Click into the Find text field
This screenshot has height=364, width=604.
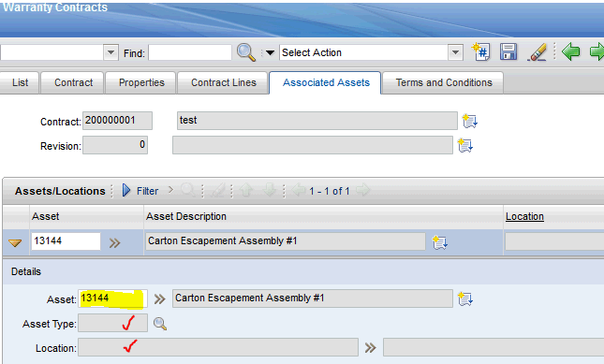tap(190, 52)
